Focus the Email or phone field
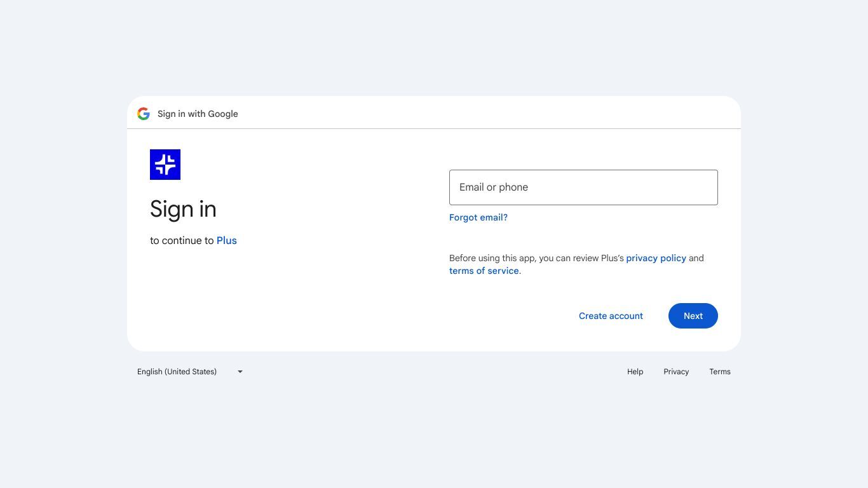This screenshot has height=488, width=868. [583, 187]
